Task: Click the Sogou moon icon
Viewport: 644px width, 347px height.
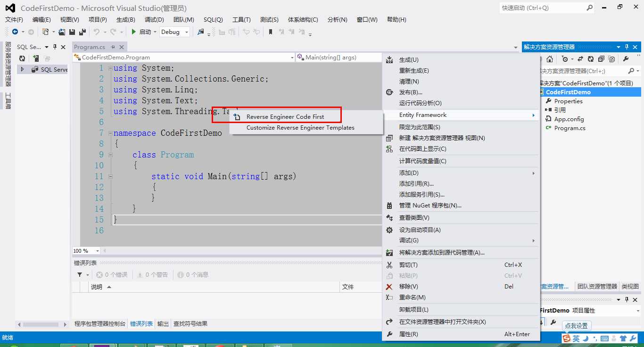Action: pyautogui.click(x=586, y=339)
